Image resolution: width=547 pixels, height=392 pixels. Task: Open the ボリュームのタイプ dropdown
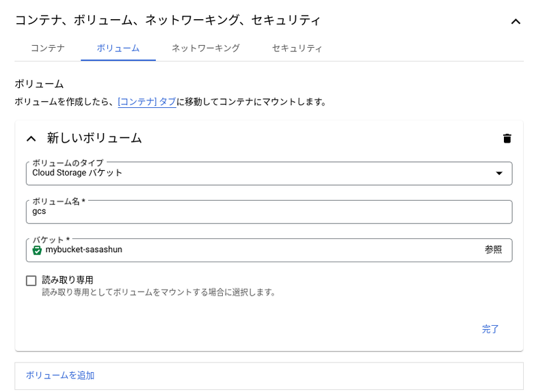pyautogui.click(x=498, y=173)
